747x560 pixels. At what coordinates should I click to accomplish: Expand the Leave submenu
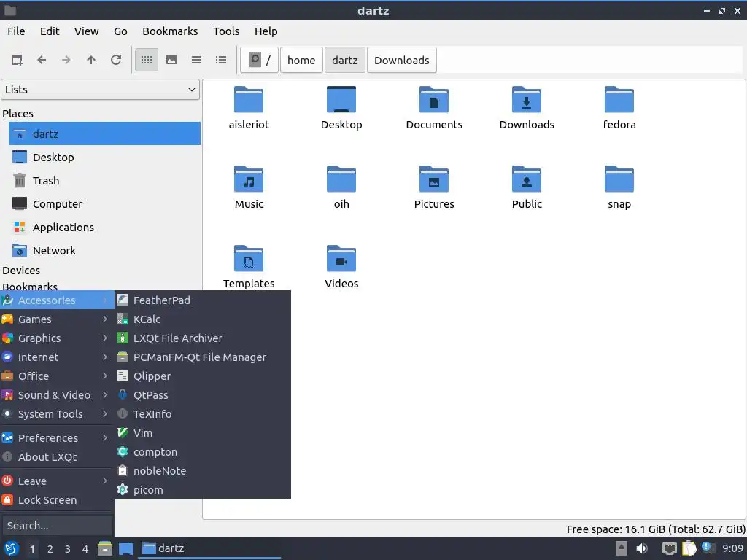click(57, 481)
